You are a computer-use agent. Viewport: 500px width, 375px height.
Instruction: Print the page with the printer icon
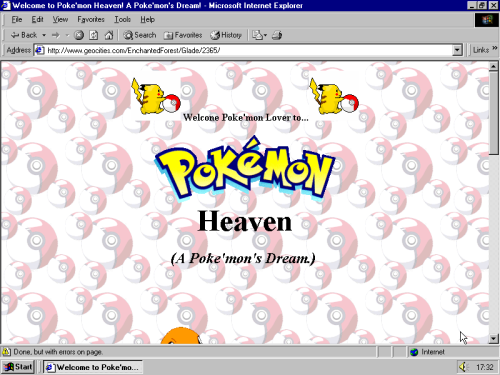[x=277, y=35]
